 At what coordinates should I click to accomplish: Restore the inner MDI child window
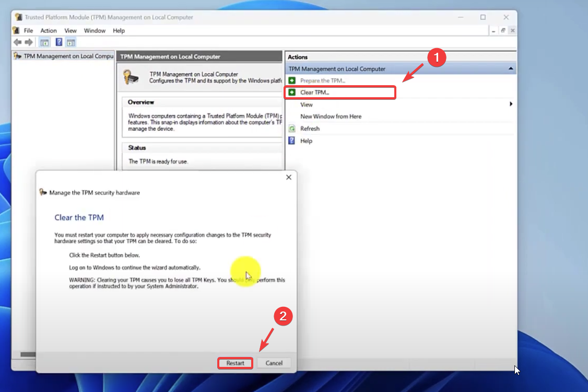coord(503,30)
